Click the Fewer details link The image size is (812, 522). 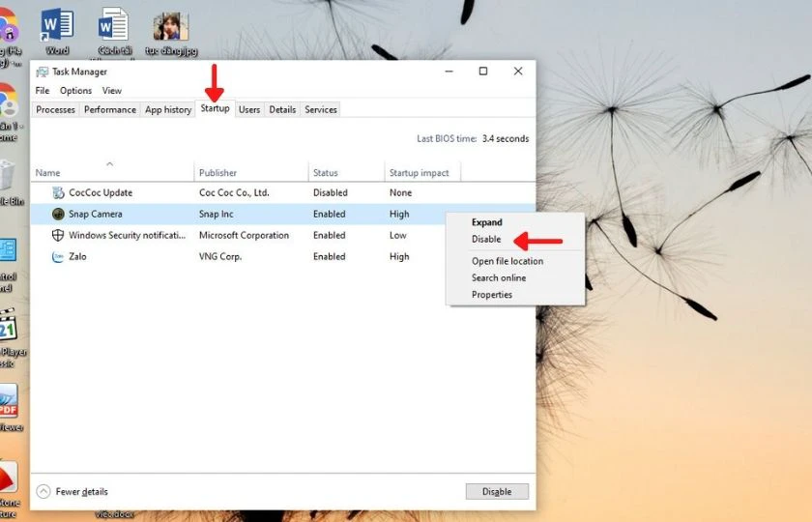coord(82,491)
